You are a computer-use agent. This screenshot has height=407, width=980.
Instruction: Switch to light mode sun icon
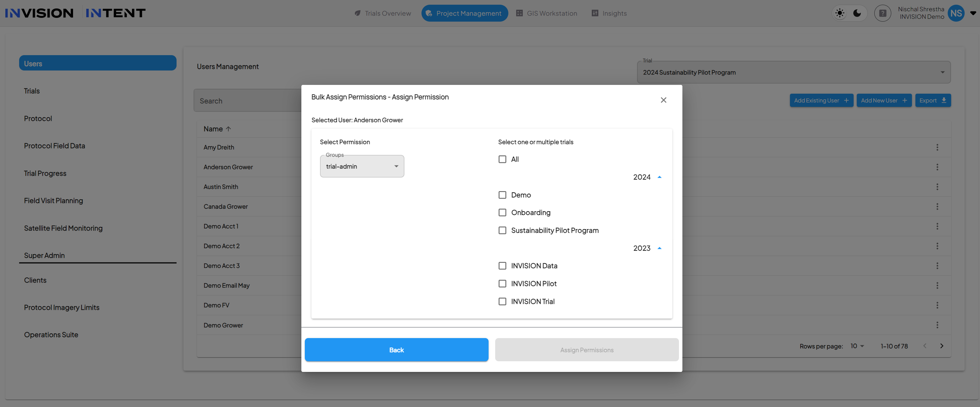[840, 13]
